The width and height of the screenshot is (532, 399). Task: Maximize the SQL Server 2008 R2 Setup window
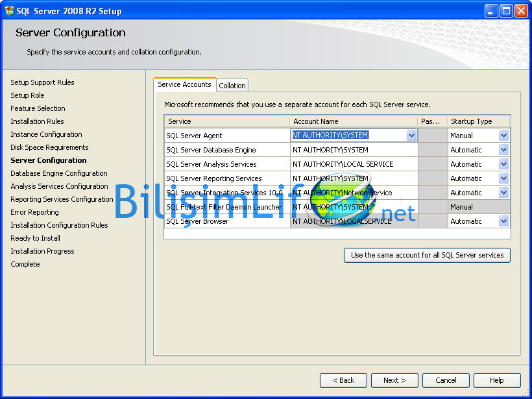point(506,11)
